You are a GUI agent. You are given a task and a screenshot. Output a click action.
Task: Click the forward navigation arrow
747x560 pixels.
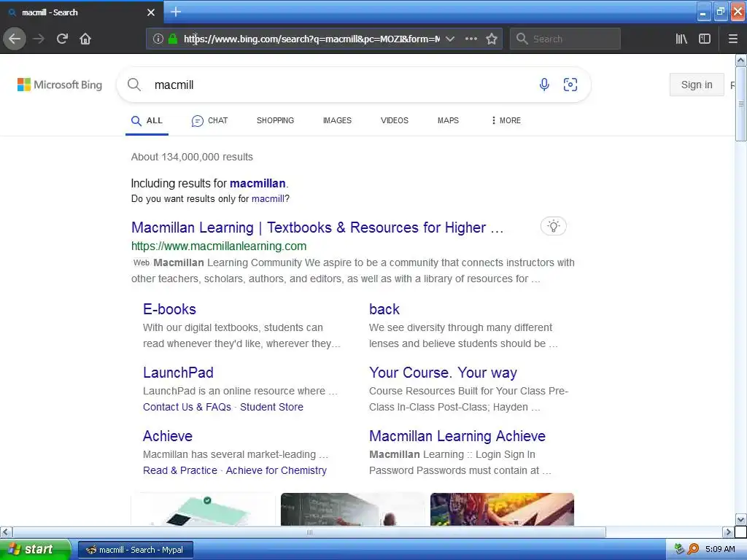click(x=39, y=39)
